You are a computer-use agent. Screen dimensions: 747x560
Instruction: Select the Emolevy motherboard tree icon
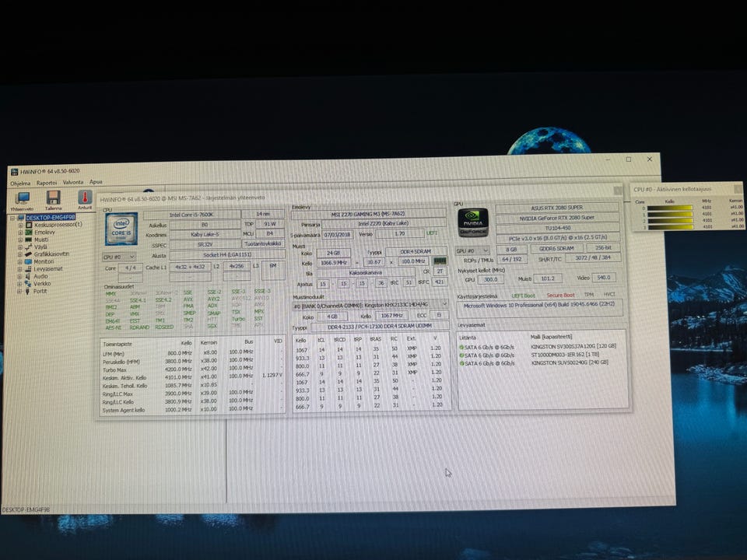[29, 233]
